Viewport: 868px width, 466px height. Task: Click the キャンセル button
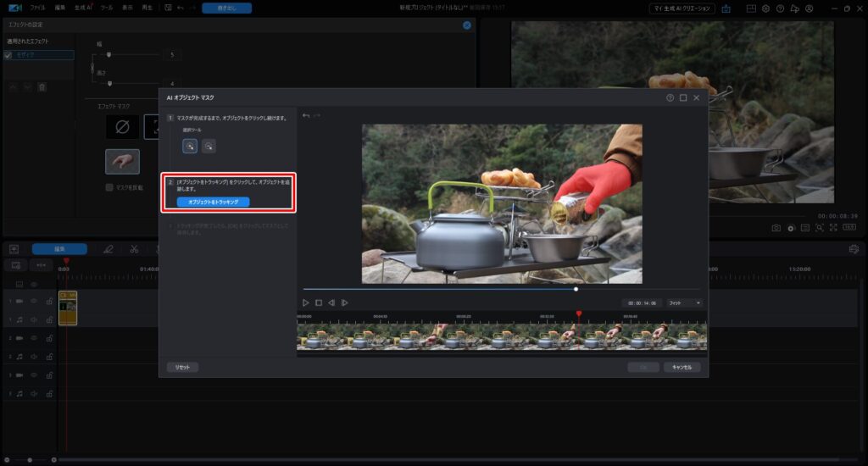point(682,367)
